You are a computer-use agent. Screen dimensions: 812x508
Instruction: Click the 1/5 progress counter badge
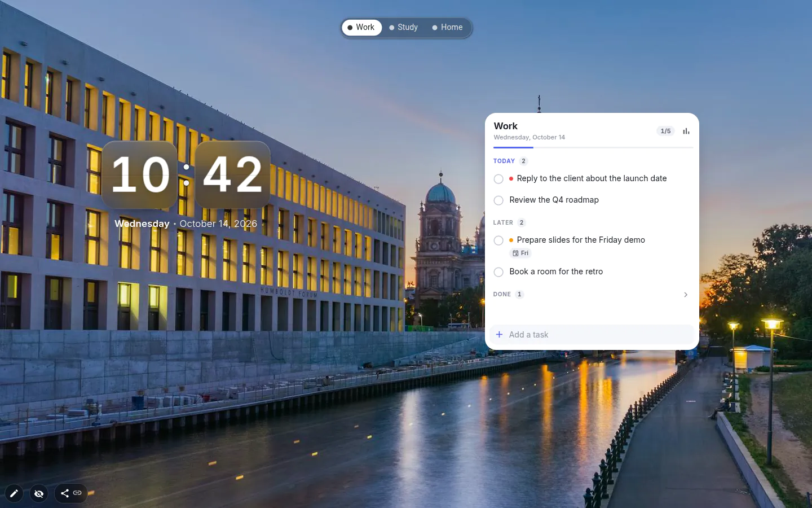[665, 131]
